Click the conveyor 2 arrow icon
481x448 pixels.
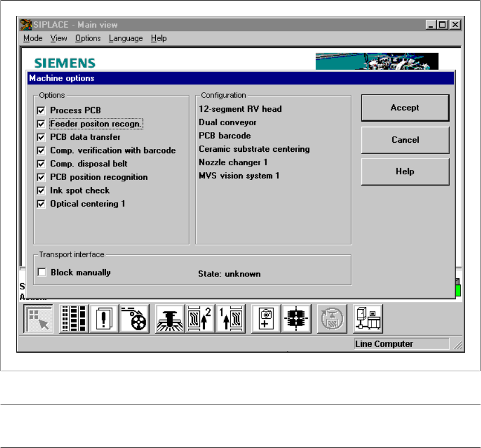200,319
